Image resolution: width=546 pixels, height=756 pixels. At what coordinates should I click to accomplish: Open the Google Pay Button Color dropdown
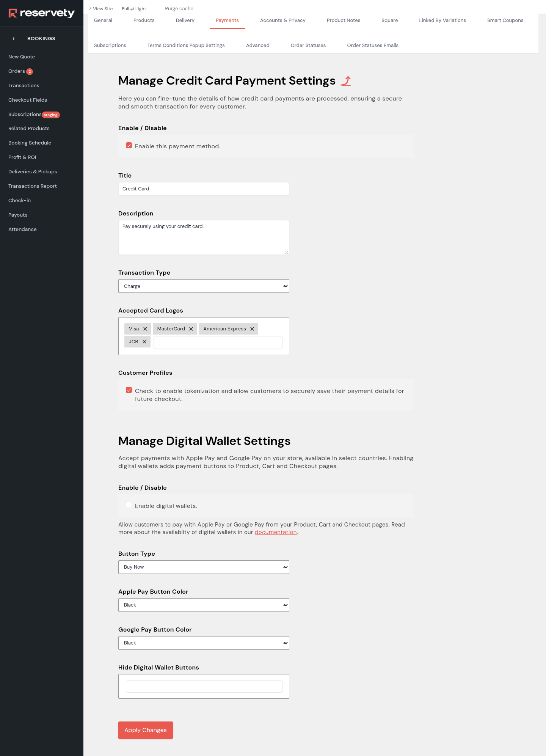tap(204, 643)
